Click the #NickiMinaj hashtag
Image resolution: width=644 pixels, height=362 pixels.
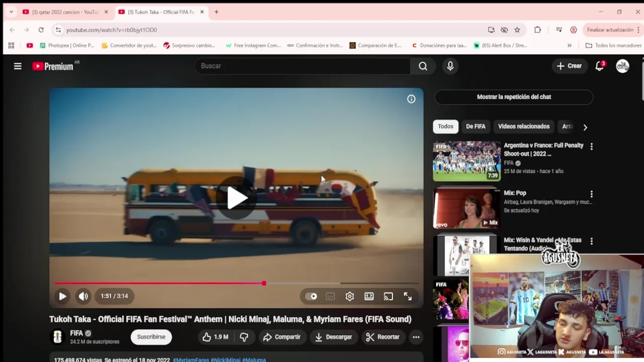tap(225, 360)
